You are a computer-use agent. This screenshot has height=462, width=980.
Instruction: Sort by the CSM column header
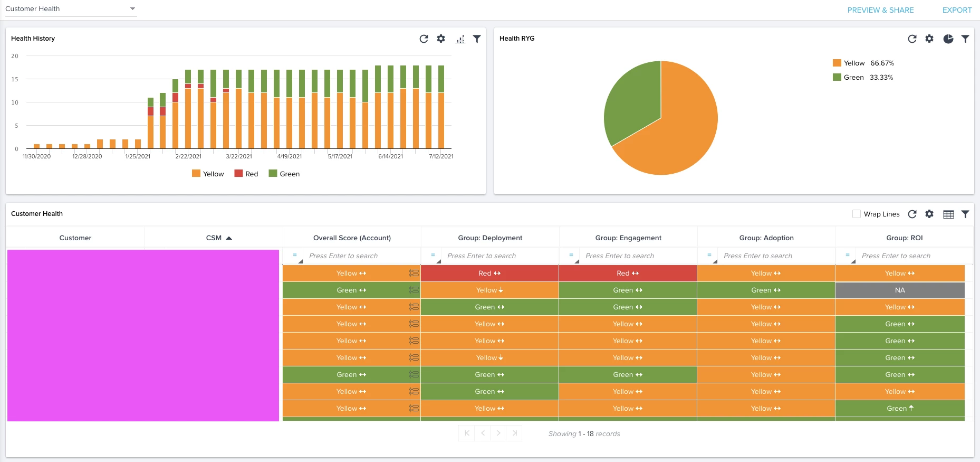214,238
